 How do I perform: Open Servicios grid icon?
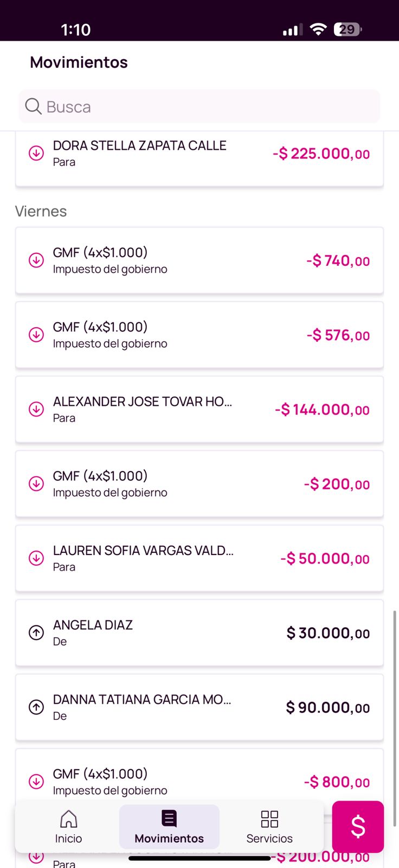[269, 819]
